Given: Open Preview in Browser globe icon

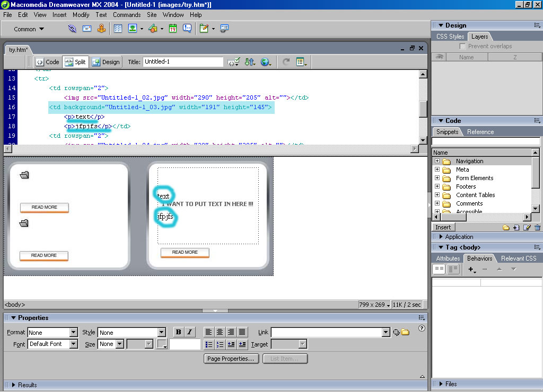Looking at the screenshot, I should pos(265,62).
